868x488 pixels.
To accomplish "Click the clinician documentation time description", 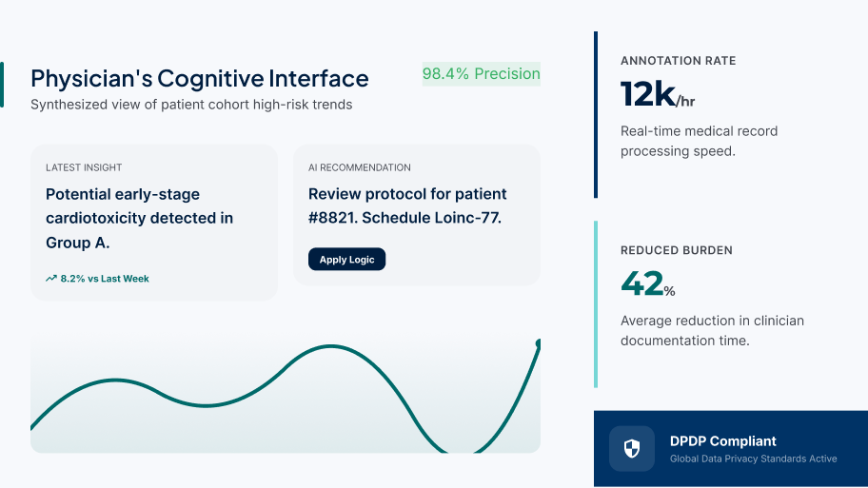I will coord(713,330).
